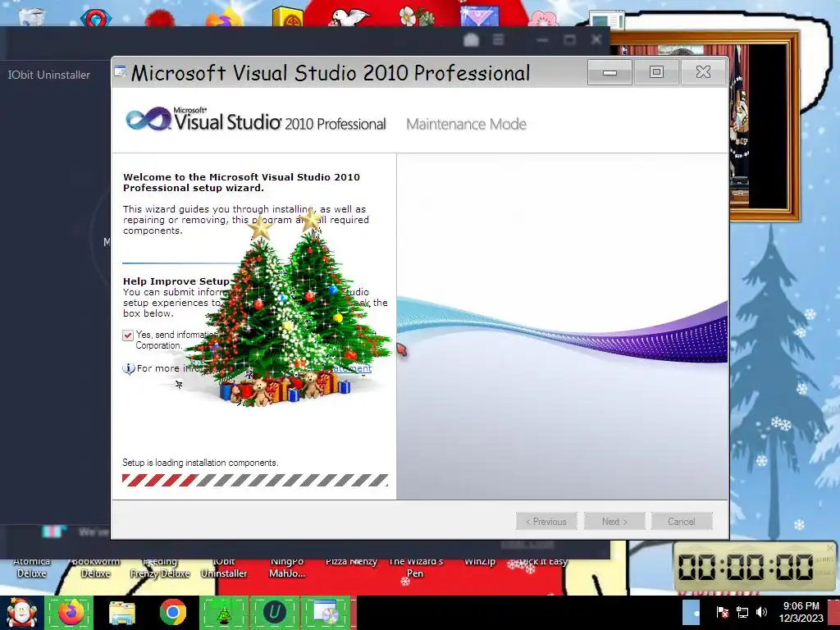Minimize the IObit Uninstaller window
The image size is (840, 630).
pos(542,39)
